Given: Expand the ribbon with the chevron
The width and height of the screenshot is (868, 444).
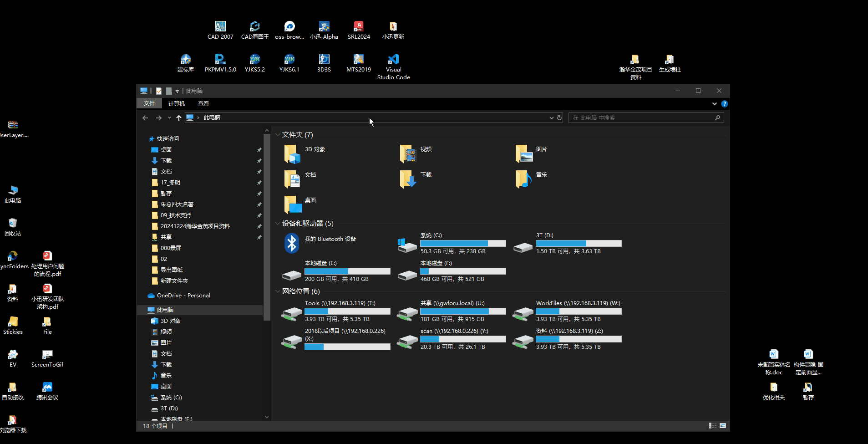Looking at the screenshot, I should click(714, 104).
